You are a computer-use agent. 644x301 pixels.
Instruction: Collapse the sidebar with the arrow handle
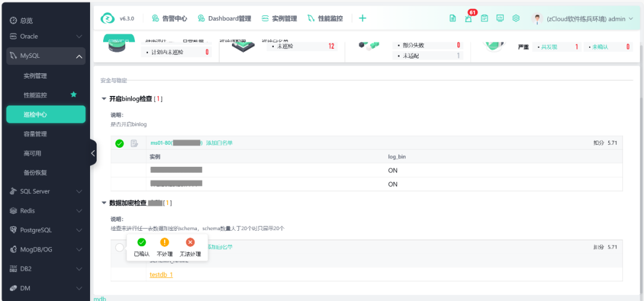click(x=93, y=153)
